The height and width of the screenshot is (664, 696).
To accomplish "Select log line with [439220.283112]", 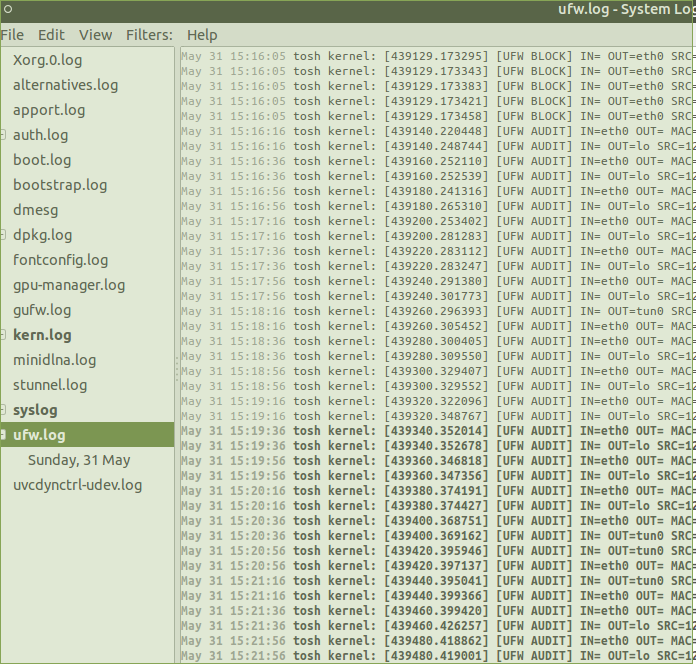I will click(x=438, y=251).
